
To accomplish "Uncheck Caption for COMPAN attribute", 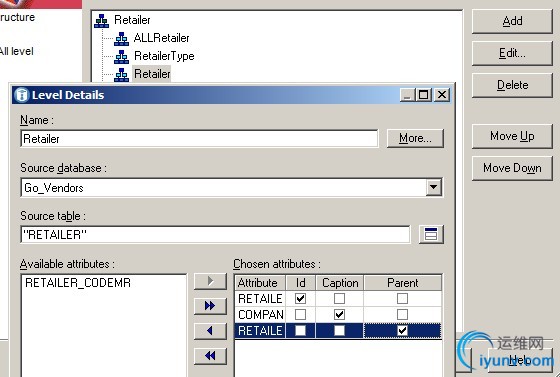I will pyautogui.click(x=339, y=315).
